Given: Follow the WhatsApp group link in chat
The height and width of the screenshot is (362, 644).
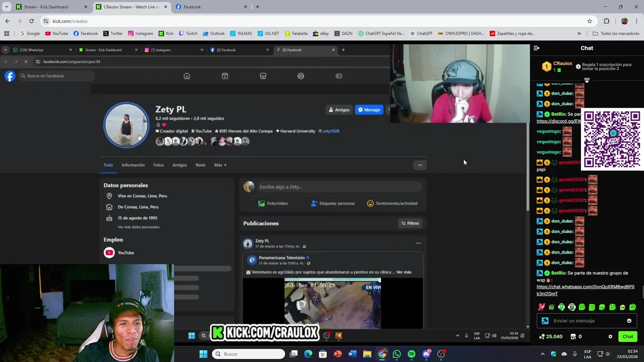Looking at the screenshot, I should pos(585,290).
